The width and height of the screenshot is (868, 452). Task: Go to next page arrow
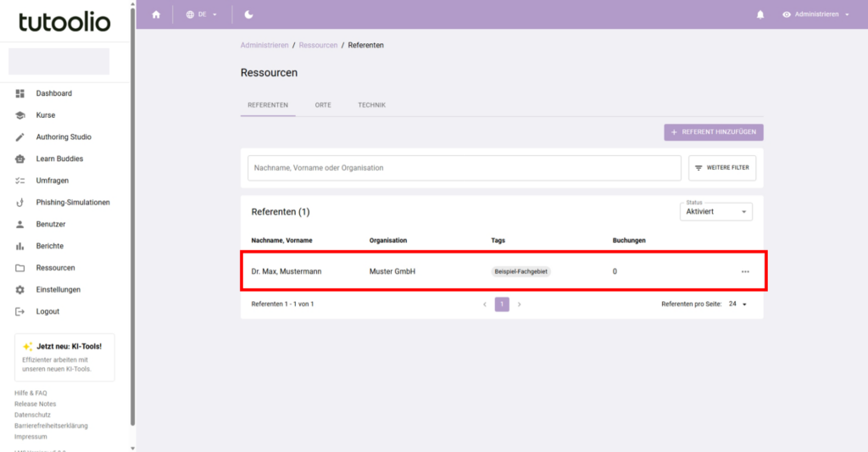520,304
